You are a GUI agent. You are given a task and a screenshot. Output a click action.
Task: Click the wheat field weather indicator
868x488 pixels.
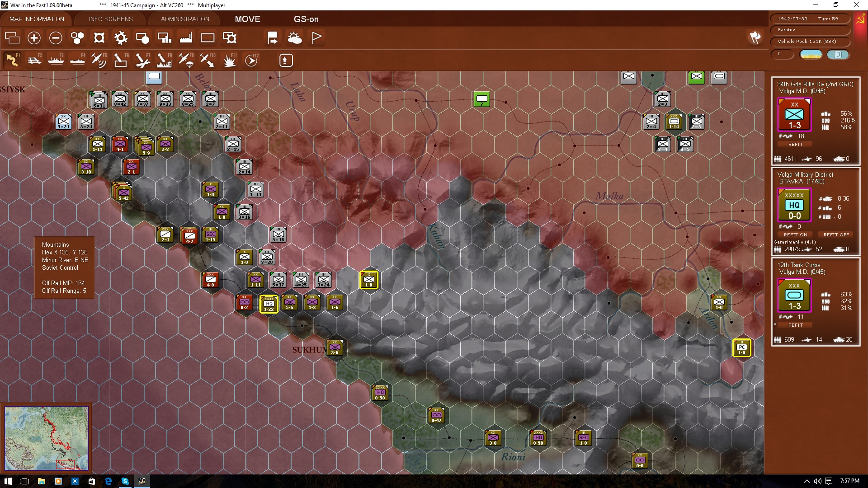(x=811, y=54)
